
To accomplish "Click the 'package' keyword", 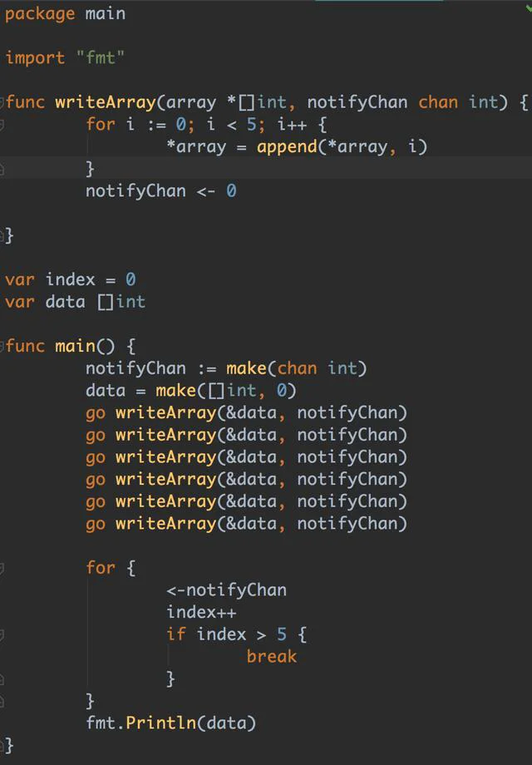I will (x=40, y=14).
